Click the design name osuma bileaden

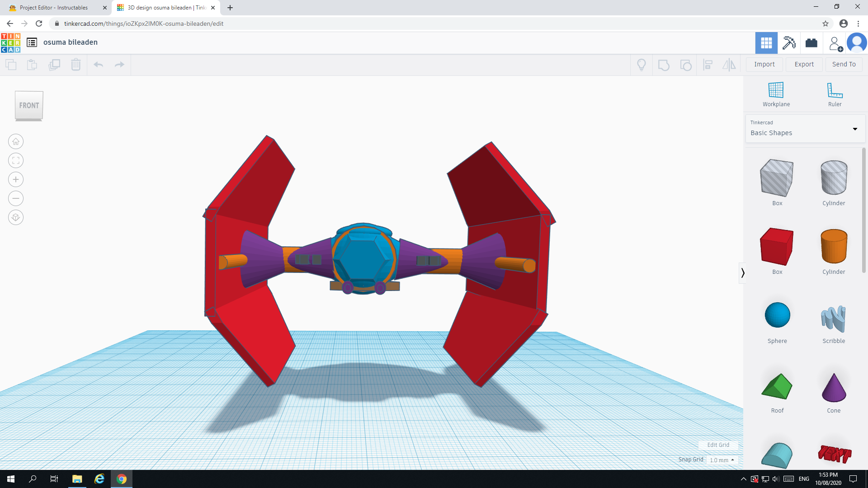[x=71, y=42]
